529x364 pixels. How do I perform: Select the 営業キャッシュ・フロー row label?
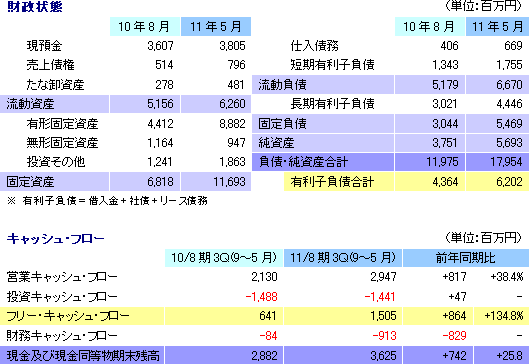coord(62,277)
